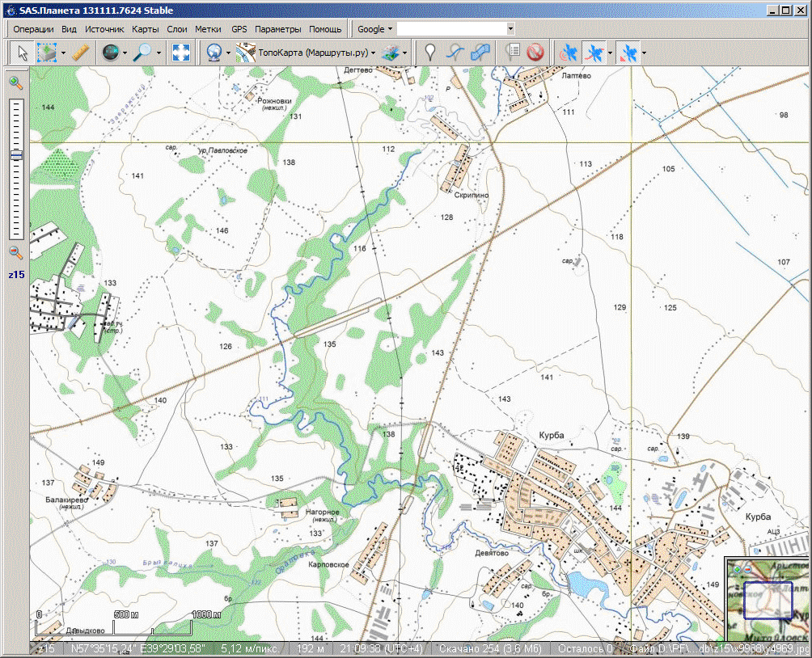Select the arrow pointer tool
Viewport: 812px width, 658px height.
23,53
